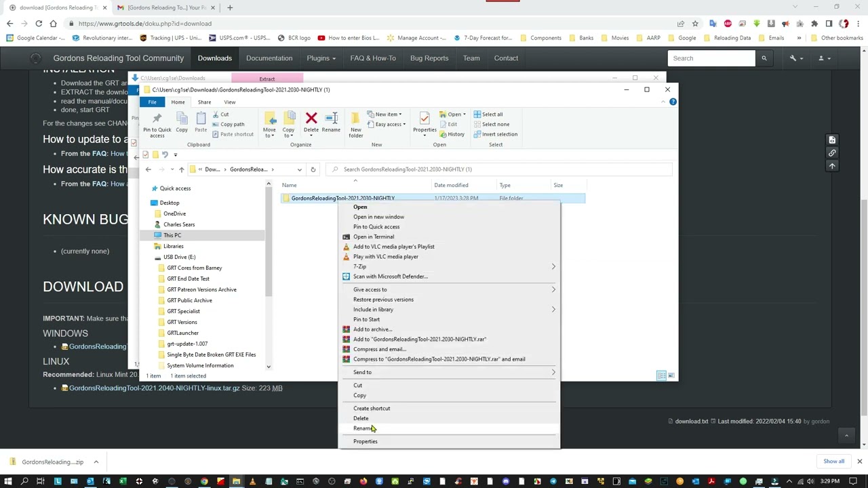Click Pin to Quick access ribbon icon

pyautogui.click(x=157, y=123)
